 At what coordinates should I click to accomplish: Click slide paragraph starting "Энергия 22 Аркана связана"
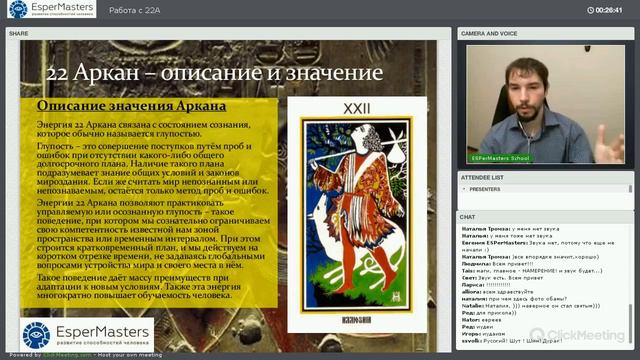[x=144, y=129]
